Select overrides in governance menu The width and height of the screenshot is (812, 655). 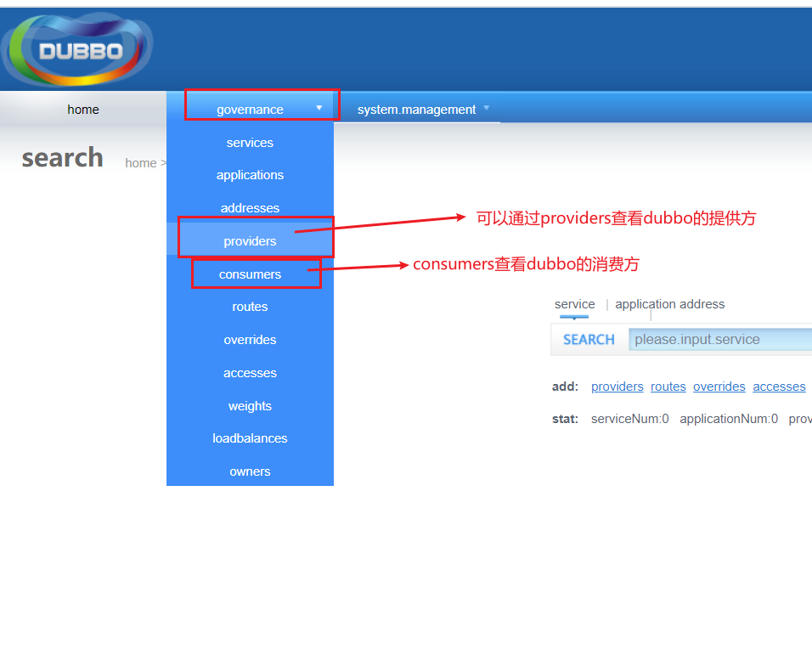pos(250,340)
